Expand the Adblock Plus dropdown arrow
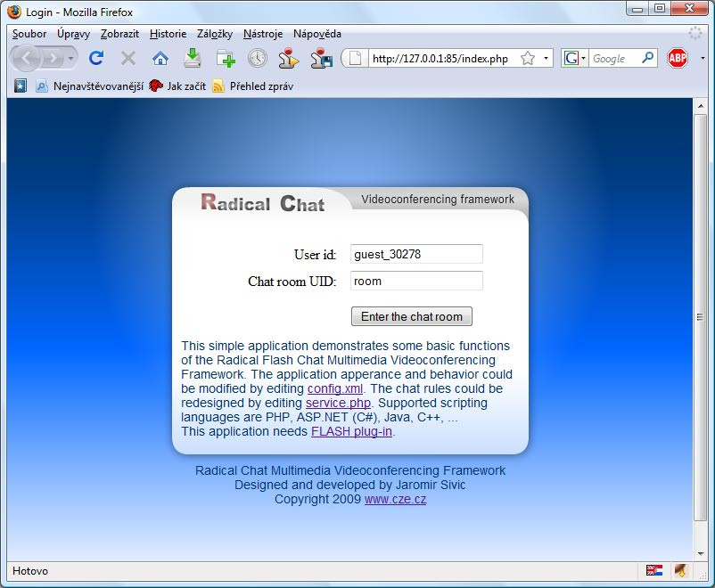Screen dimensions: 715x588 703,58
